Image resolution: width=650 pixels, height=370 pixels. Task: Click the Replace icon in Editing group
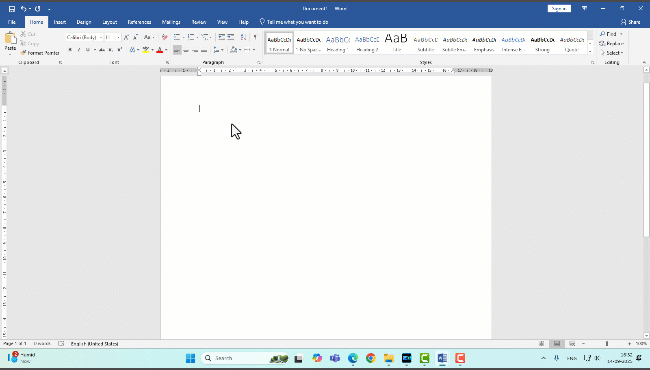602,44
